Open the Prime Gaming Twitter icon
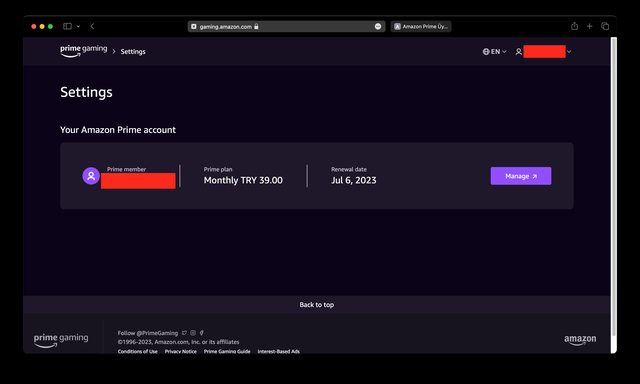This screenshot has width=640, height=384. (184, 333)
